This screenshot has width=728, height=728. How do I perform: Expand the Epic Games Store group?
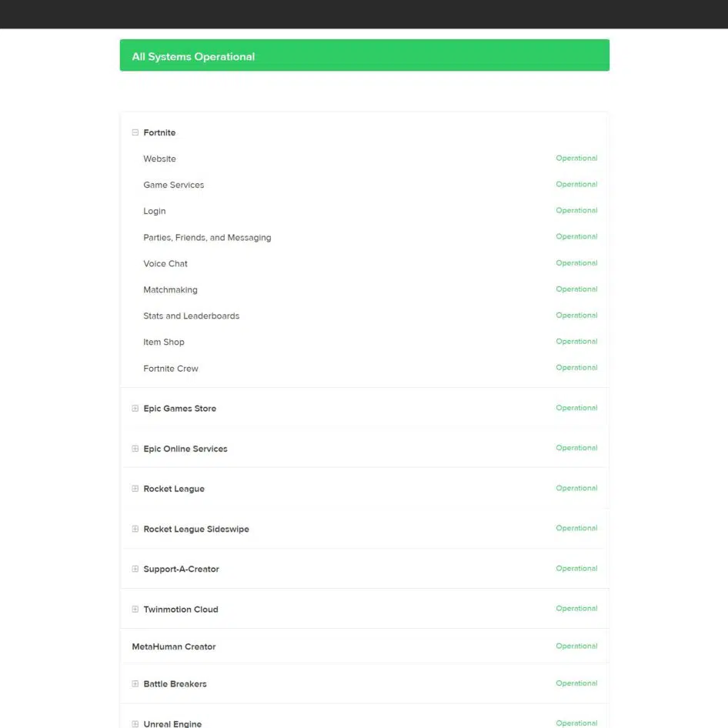pos(135,409)
